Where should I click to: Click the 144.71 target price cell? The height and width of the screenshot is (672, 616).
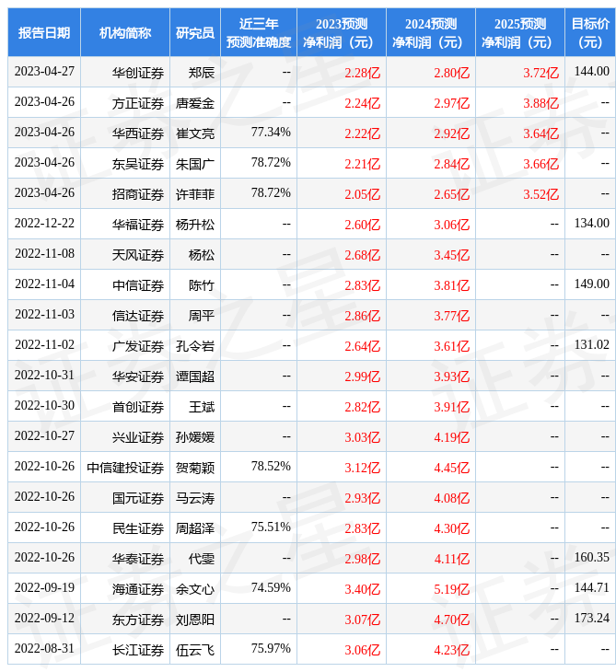[x=591, y=588]
